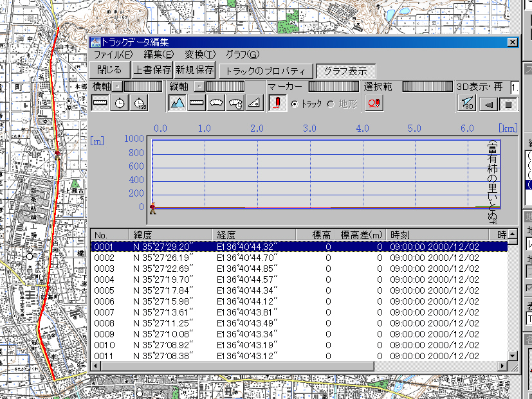
Task: Select the 地形 radio button
Action: pos(331,103)
